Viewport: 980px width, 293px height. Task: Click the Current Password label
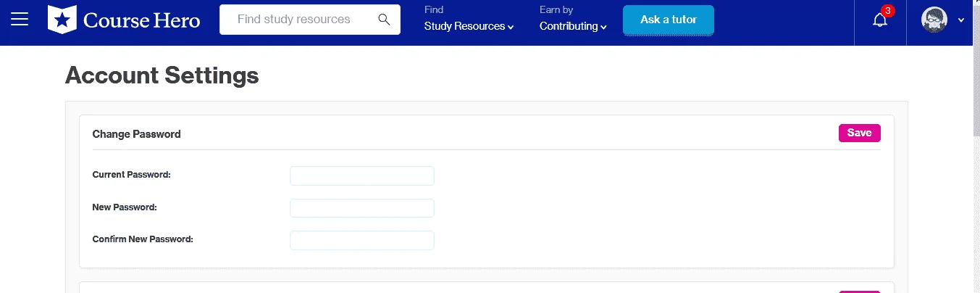(132, 175)
